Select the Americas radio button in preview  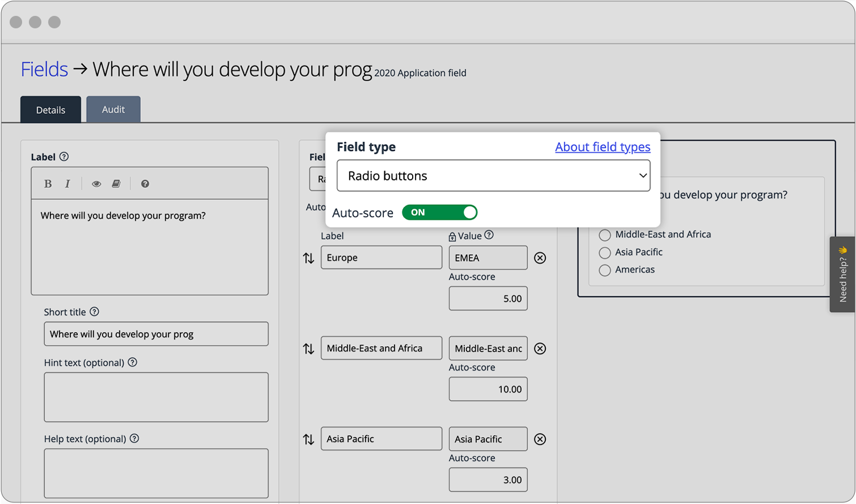click(605, 270)
